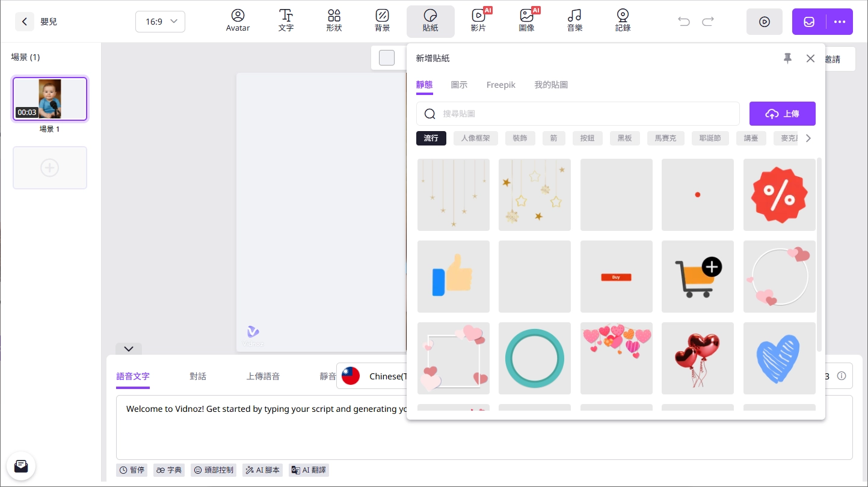Screen dimensions: 868x487
Task: Add the shopping cart sticker
Action: pos(698,277)
